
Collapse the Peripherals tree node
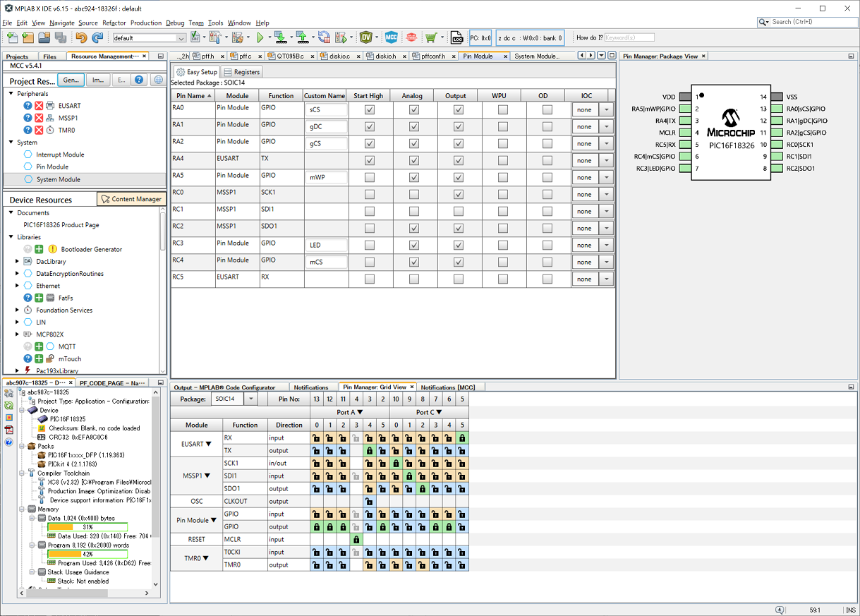(x=11, y=93)
